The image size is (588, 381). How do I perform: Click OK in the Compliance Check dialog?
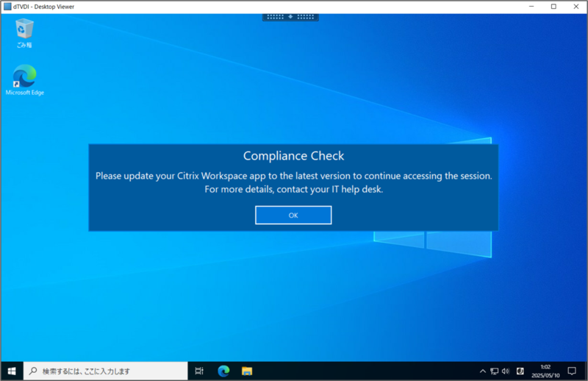(293, 215)
